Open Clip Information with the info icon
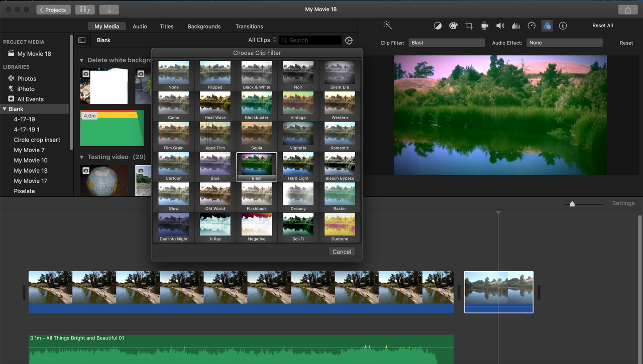This screenshot has height=364, width=643. pyautogui.click(x=563, y=25)
